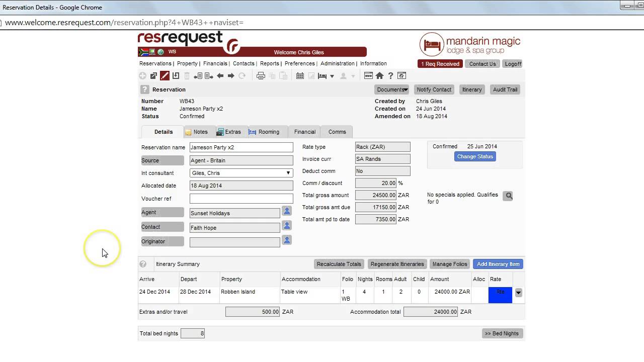
Task: Open the Agent contact person icon
Action: click(287, 211)
